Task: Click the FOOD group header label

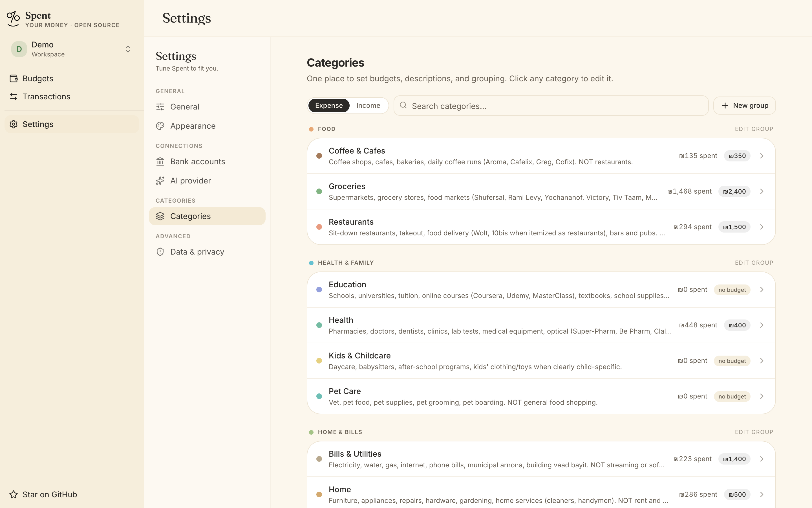Action: pos(326,129)
